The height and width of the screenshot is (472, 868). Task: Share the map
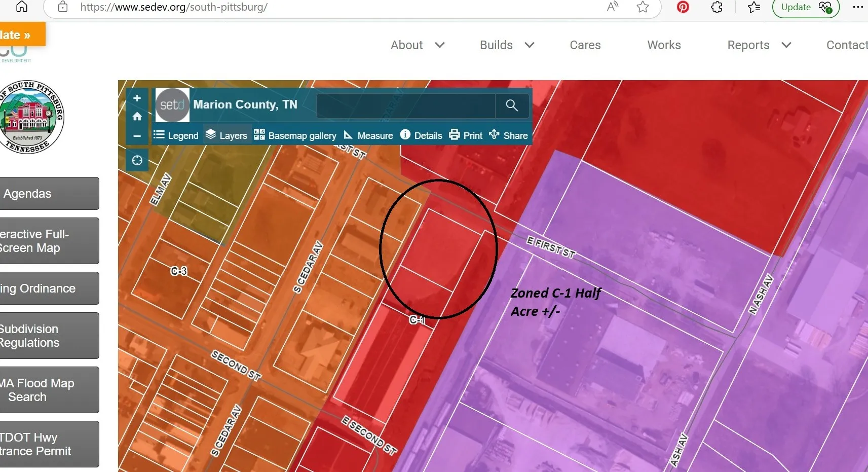508,135
